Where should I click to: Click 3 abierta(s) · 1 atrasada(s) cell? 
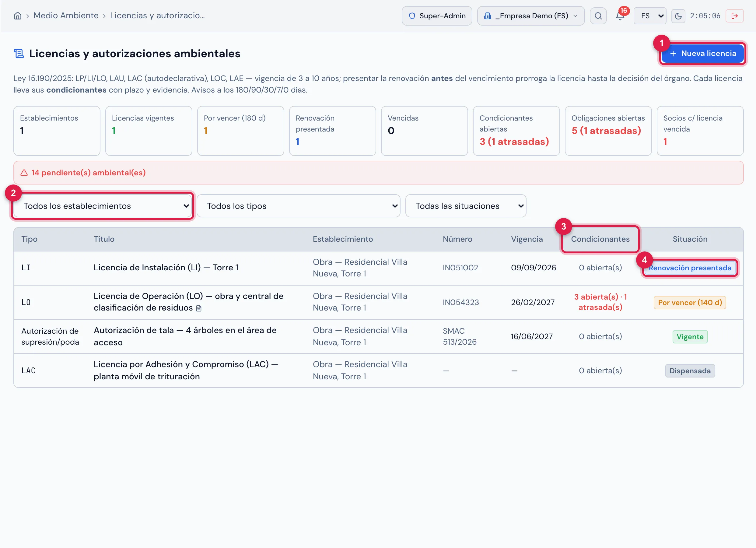(600, 302)
